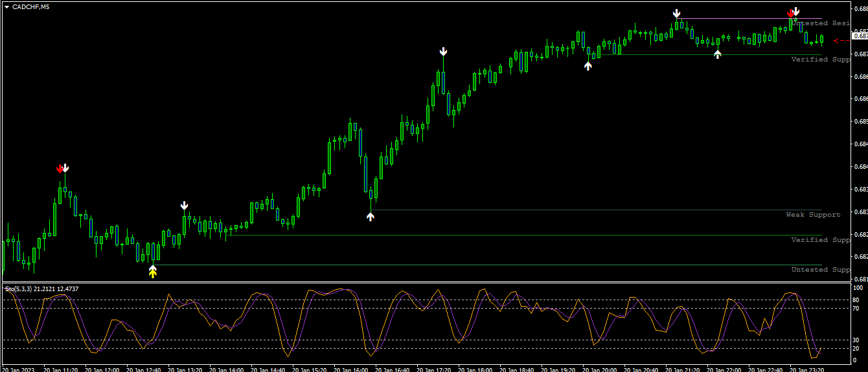Click the Sto(5,3,3) 21.2121 12.4737 indicator label
This screenshot has width=868, height=372.
click(x=42, y=289)
